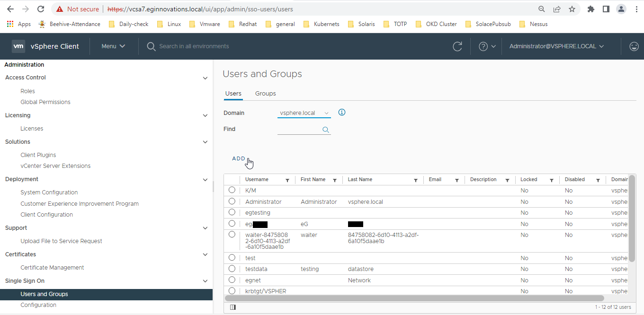Image resolution: width=644 pixels, height=315 pixels.
Task: Click the Find search magnifier icon
Action: pyautogui.click(x=326, y=130)
